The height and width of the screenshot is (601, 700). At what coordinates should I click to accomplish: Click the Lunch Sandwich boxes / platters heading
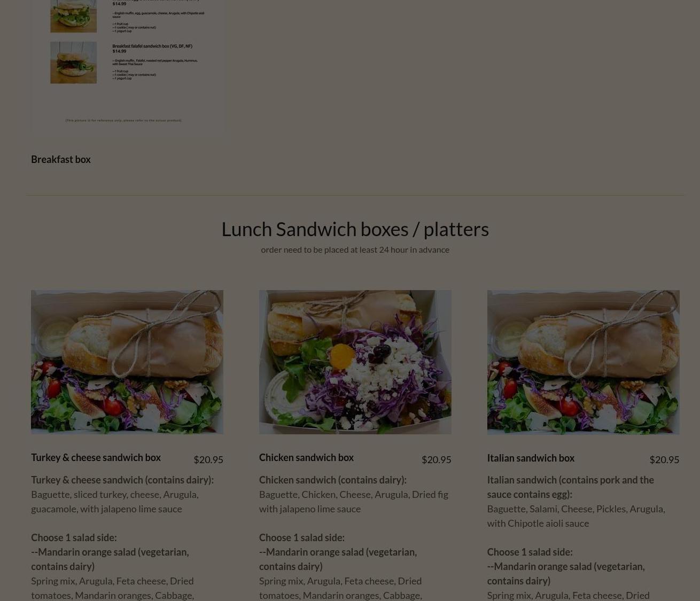tap(355, 229)
